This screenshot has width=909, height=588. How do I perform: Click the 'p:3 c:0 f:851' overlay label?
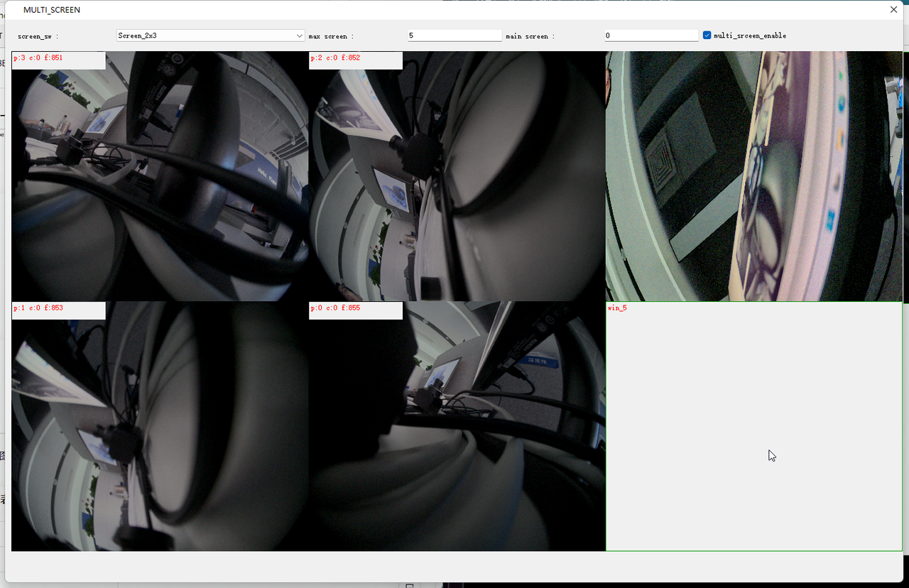pyautogui.click(x=38, y=58)
